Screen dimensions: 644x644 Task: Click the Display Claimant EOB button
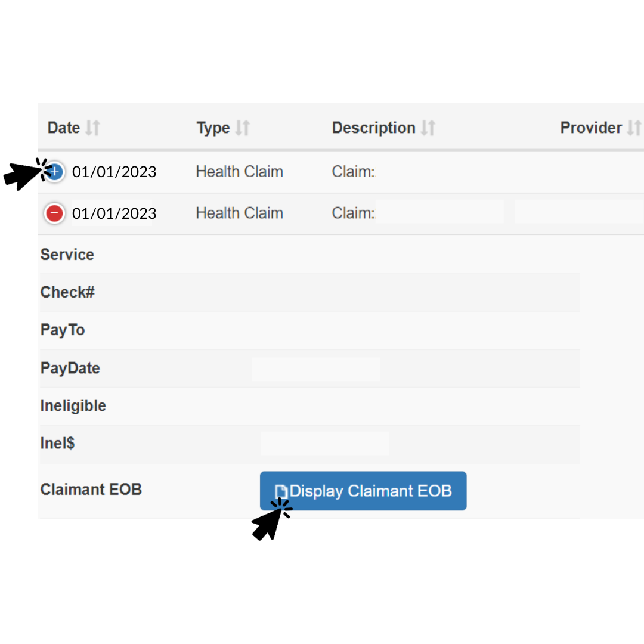pyautogui.click(x=363, y=491)
